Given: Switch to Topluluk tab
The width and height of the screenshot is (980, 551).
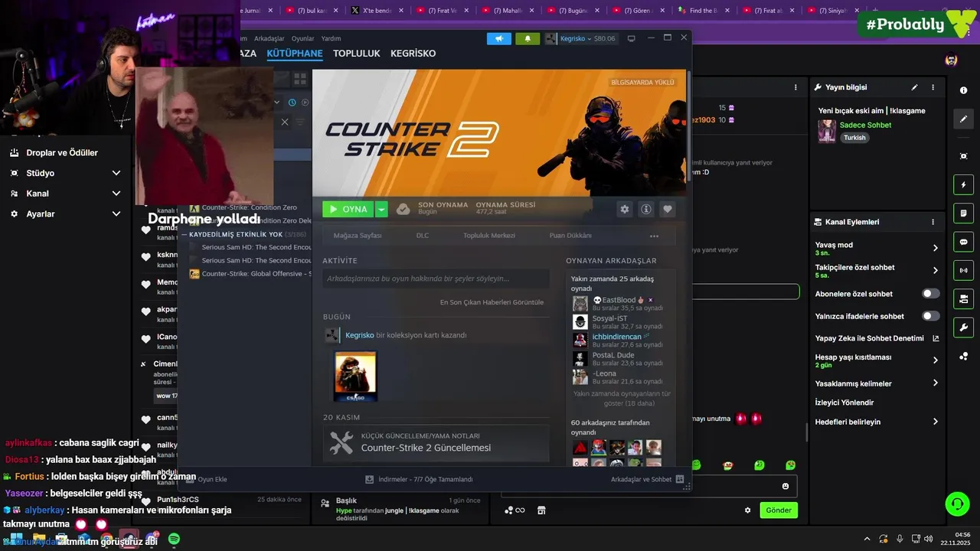Looking at the screenshot, I should (357, 54).
